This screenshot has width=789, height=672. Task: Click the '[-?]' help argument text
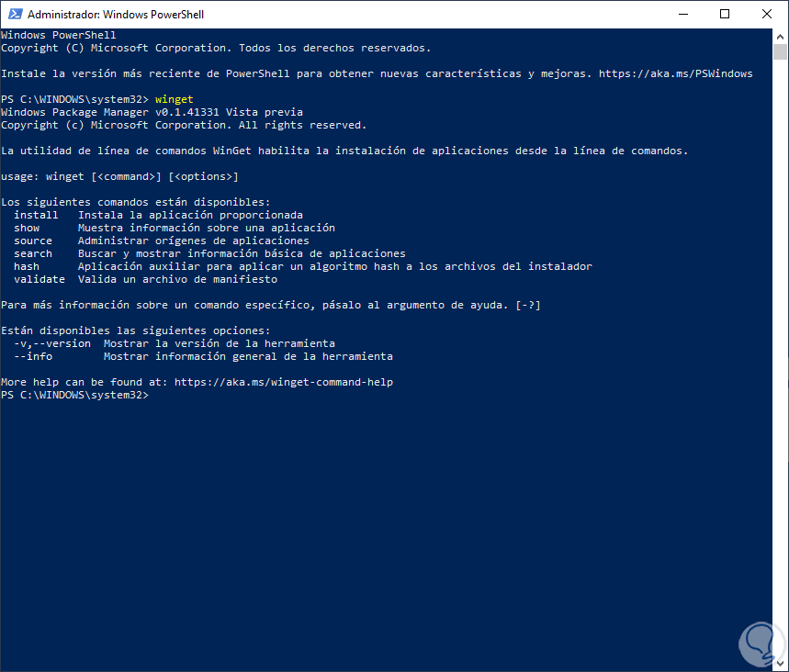click(x=528, y=306)
